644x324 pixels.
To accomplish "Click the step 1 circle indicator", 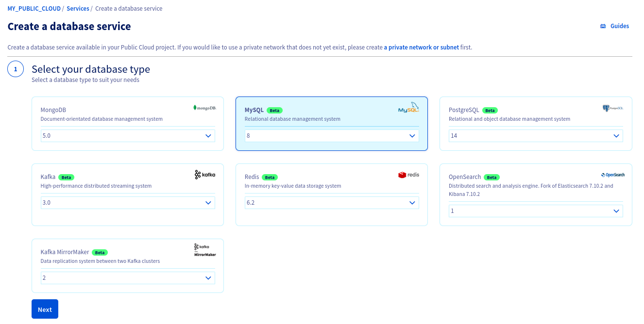I will click(16, 69).
